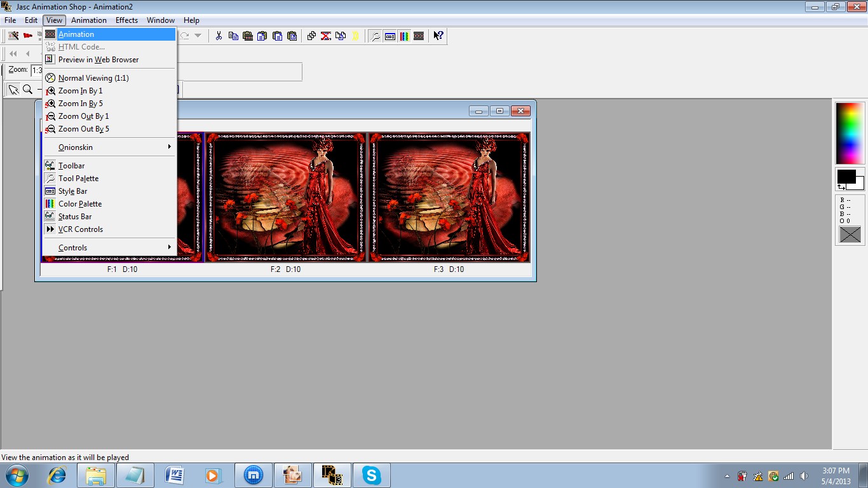Viewport: 868px width, 488px height.
Task: Toggle Toolbar visibility in View menu
Action: (109, 166)
